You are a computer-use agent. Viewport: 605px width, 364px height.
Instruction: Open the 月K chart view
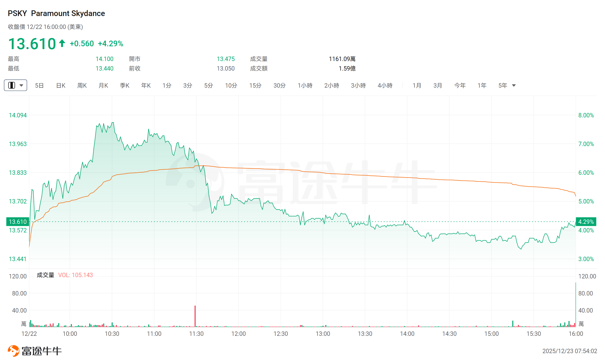pyautogui.click(x=103, y=86)
